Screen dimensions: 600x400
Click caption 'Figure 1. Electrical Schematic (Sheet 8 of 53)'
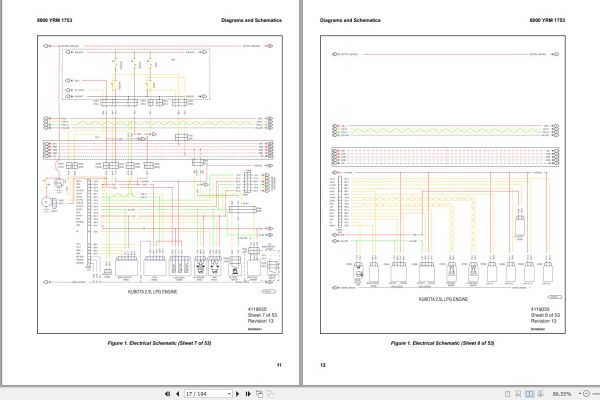click(x=442, y=343)
